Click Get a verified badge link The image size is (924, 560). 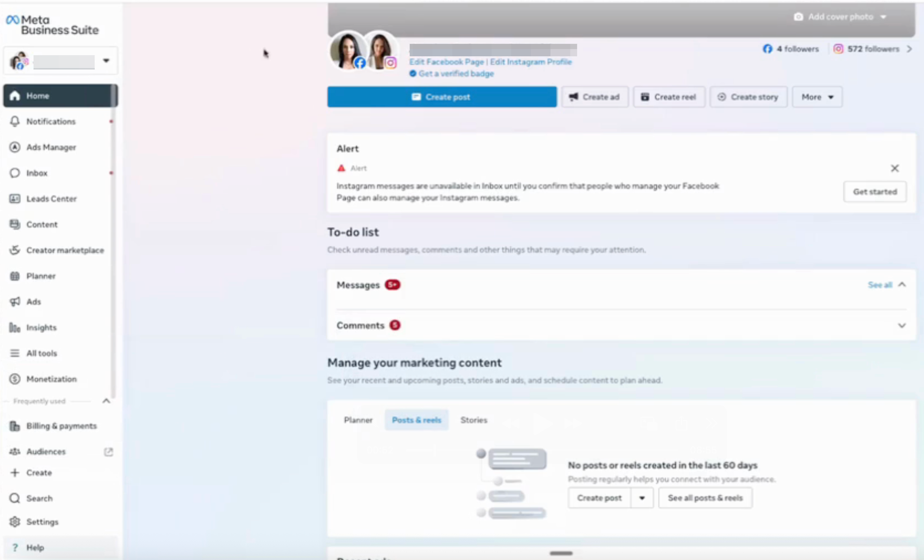coord(456,74)
